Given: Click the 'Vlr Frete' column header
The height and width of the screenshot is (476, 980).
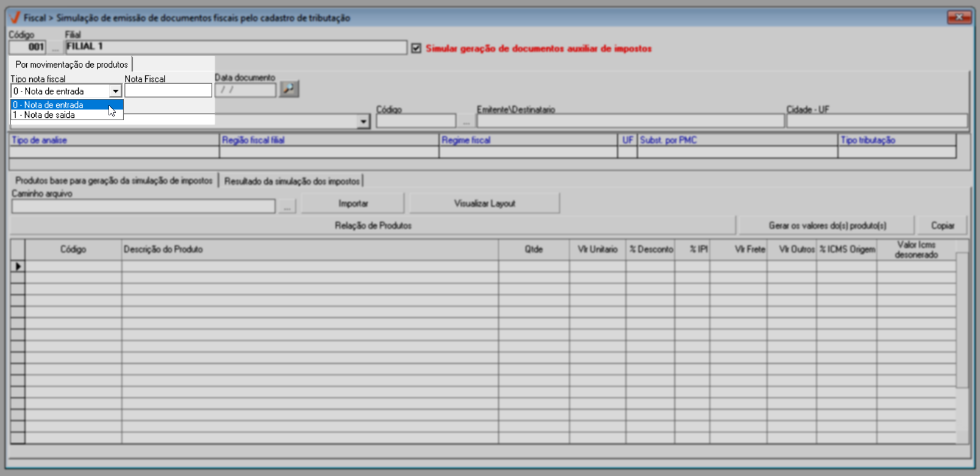Looking at the screenshot, I should [739, 249].
